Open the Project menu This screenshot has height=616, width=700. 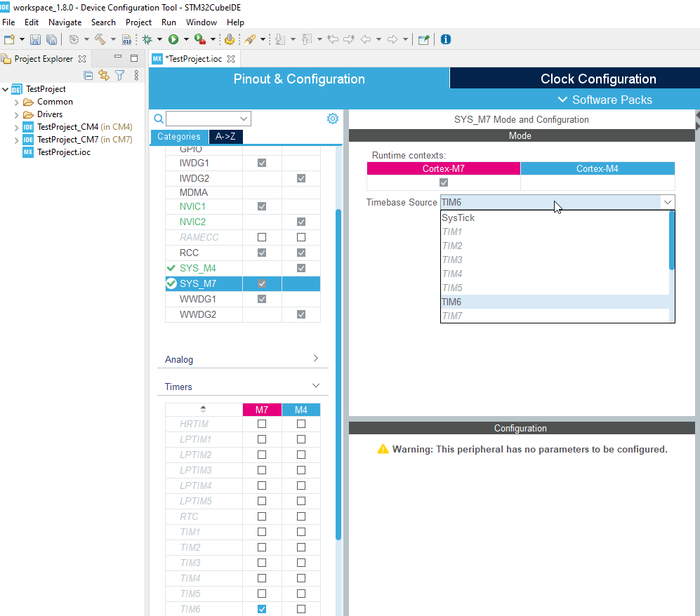click(138, 22)
